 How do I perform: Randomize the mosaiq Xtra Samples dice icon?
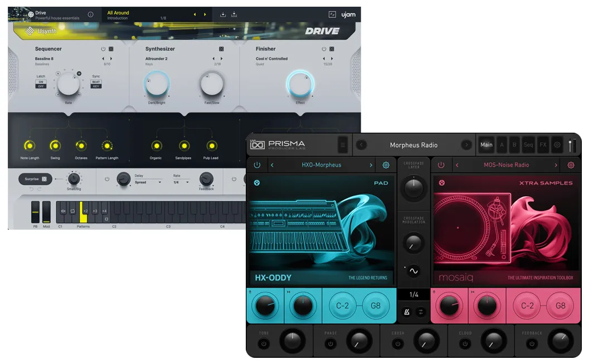click(x=441, y=183)
